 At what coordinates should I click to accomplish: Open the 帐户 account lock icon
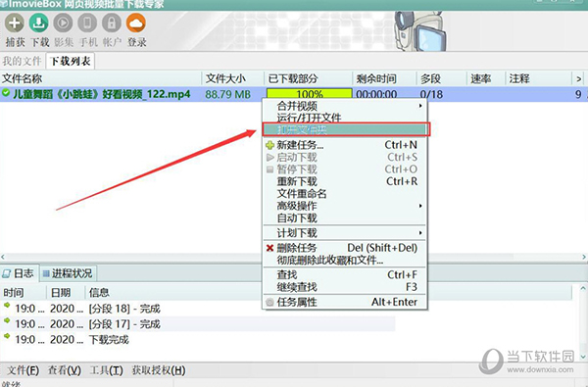112,23
